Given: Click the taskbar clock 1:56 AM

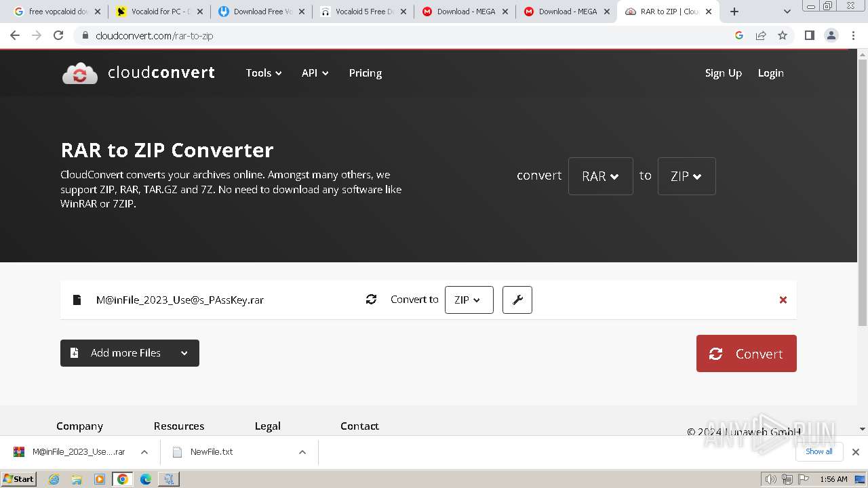Looking at the screenshot, I should pos(833,479).
